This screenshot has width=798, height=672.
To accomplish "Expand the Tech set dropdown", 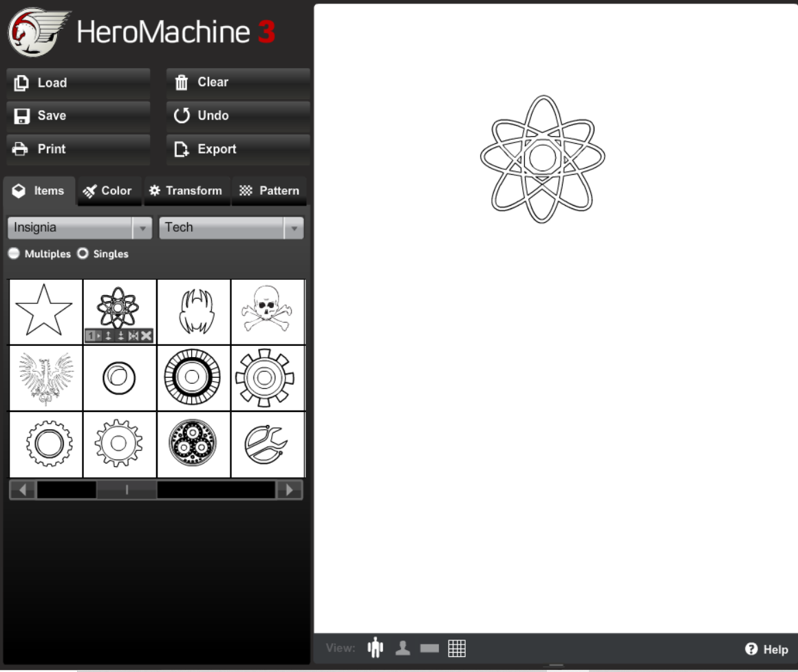I will pos(230,228).
